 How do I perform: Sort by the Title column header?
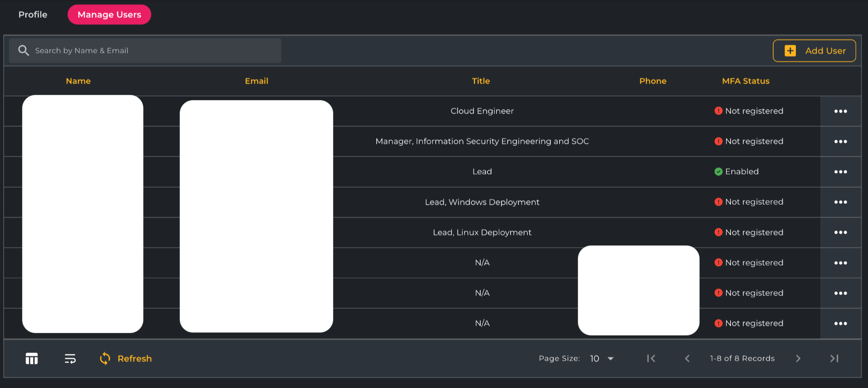(x=481, y=81)
